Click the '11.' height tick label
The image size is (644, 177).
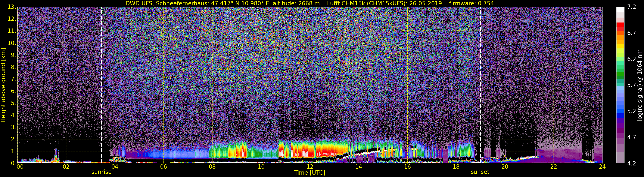(12, 31)
